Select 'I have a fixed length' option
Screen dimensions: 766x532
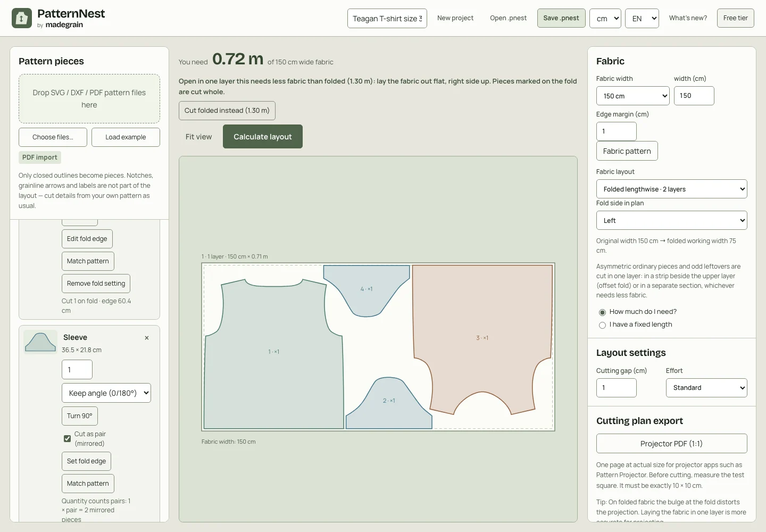point(602,325)
